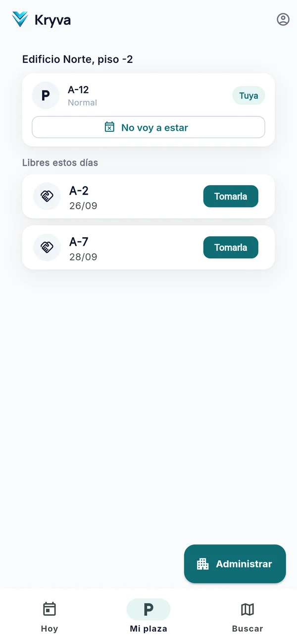Switch to the Hoy tab
Image resolution: width=297 pixels, height=644 pixels.
pos(49,616)
